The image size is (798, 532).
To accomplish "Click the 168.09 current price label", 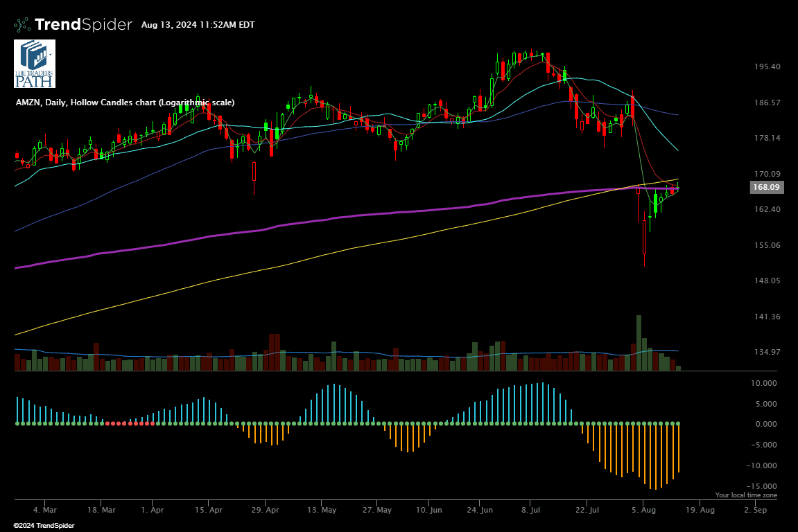I will click(767, 187).
